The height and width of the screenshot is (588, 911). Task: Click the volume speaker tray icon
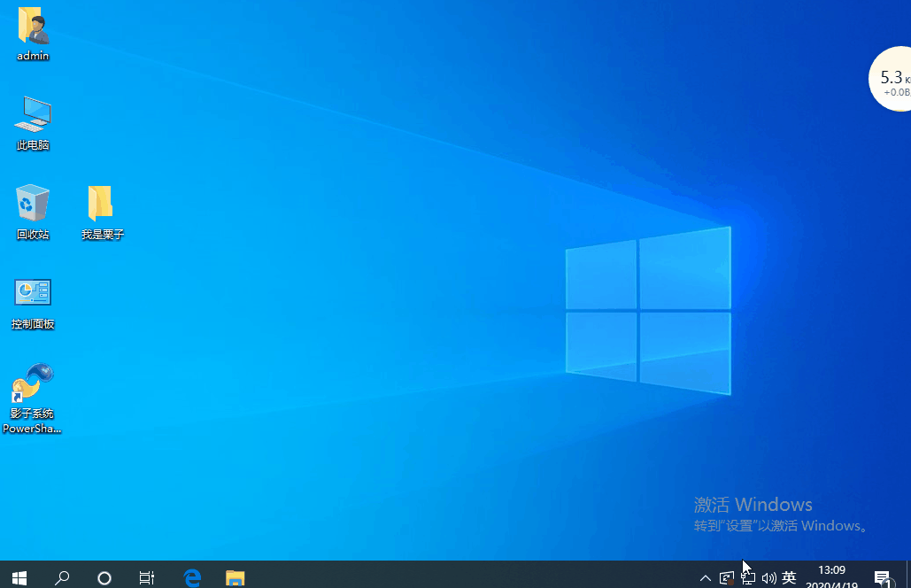[x=768, y=577]
